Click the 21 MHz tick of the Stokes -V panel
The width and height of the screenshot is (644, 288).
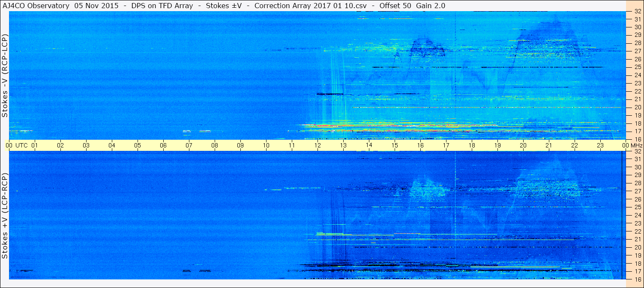coord(637,99)
